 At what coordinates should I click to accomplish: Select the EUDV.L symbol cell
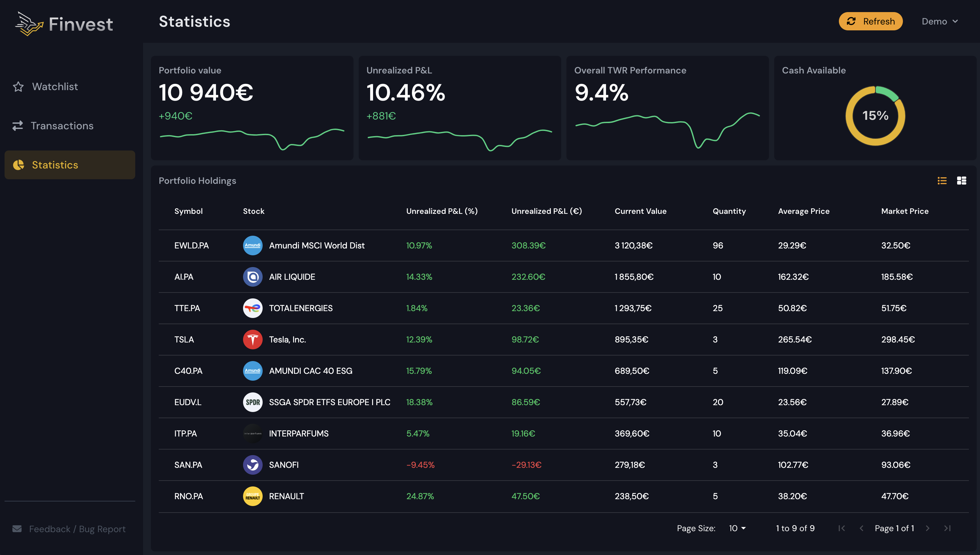click(188, 402)
